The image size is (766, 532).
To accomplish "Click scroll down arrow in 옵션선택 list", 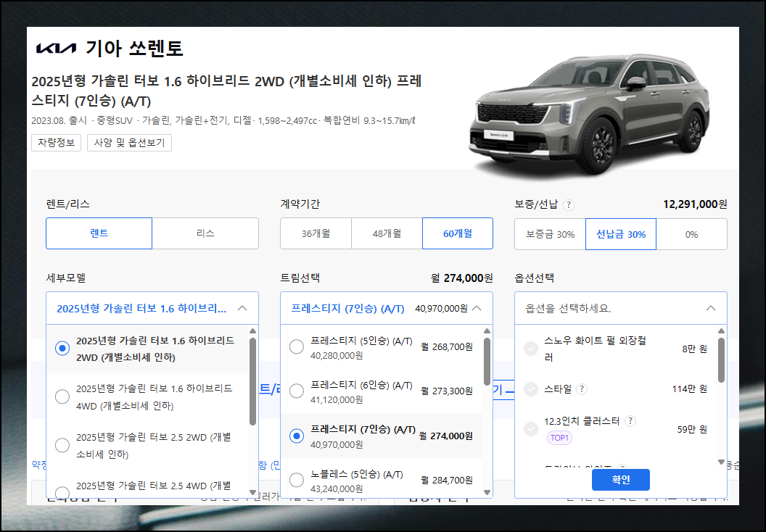I will pyautogui.click(x=722, y=462).
